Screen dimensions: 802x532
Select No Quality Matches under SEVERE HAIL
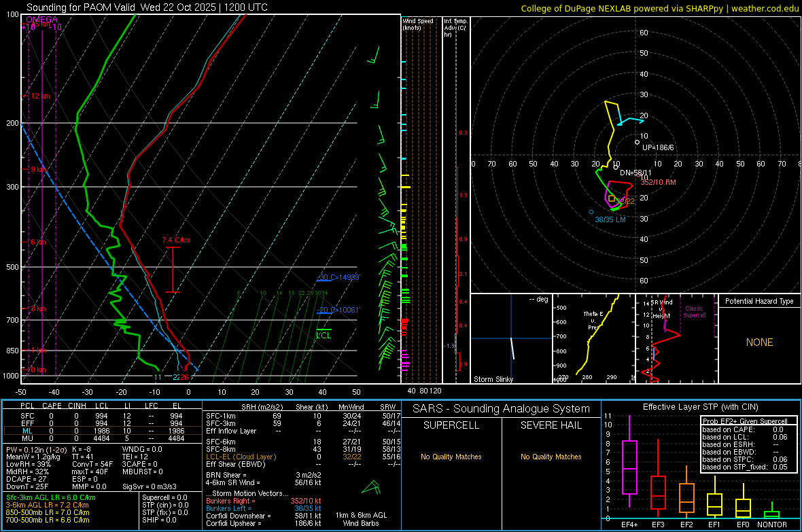click(x=551, y=457)
